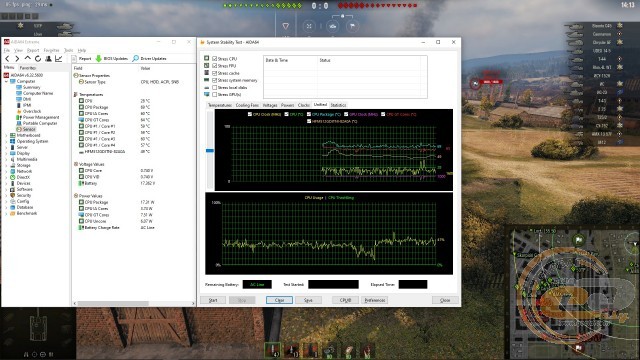
Task: Click the up-level arrow in AIDA64 toolbar
Action: coord(27,59)
